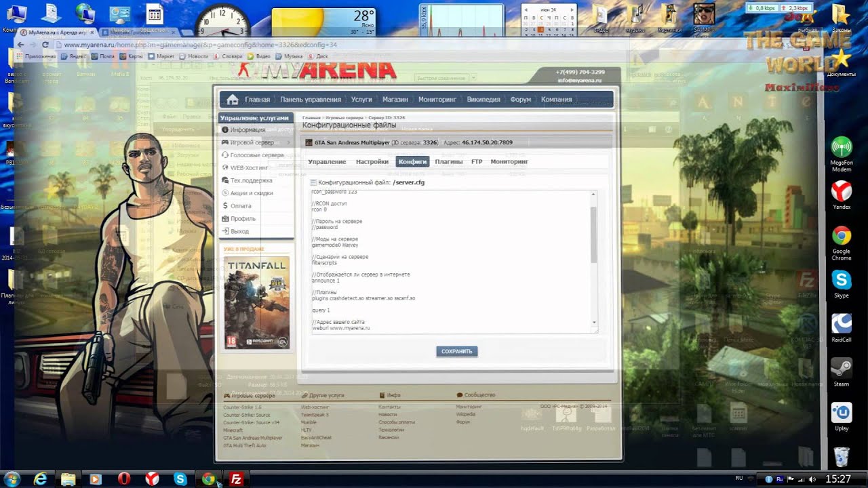Launch Internet Explorer from taskbar
The width and height of the screenshot is (868, 488).
41,479
